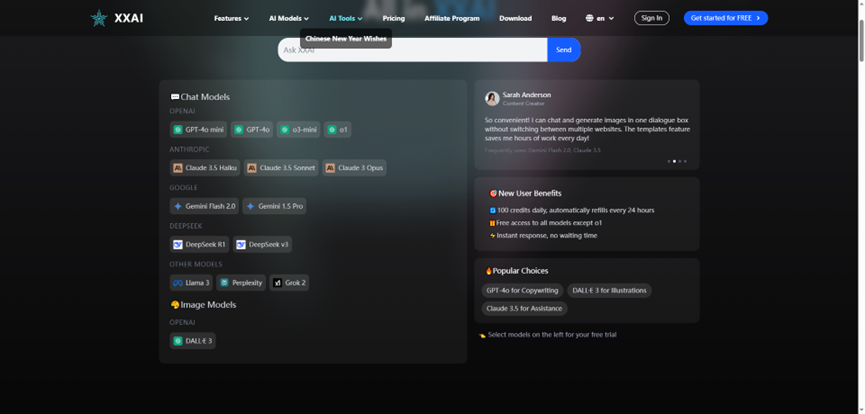Click the Chat Models heading text
865x414 pixels.
(x=205, y=97)
